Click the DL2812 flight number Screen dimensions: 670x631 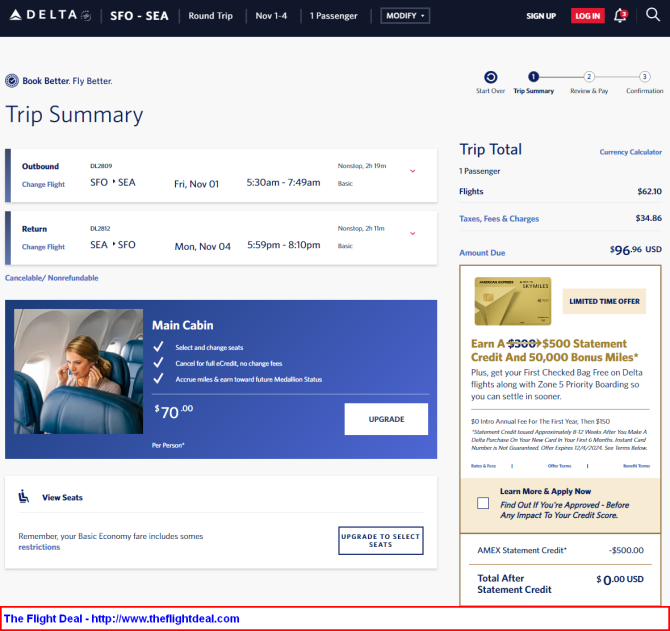pos(100,229)
